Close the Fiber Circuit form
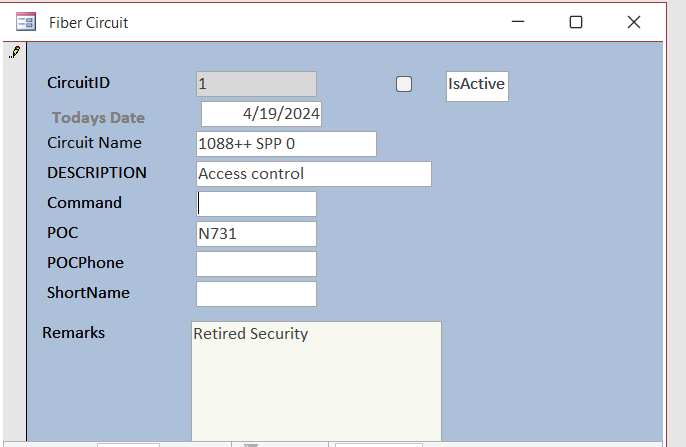686x447 pixels. [x=633, y=22]
